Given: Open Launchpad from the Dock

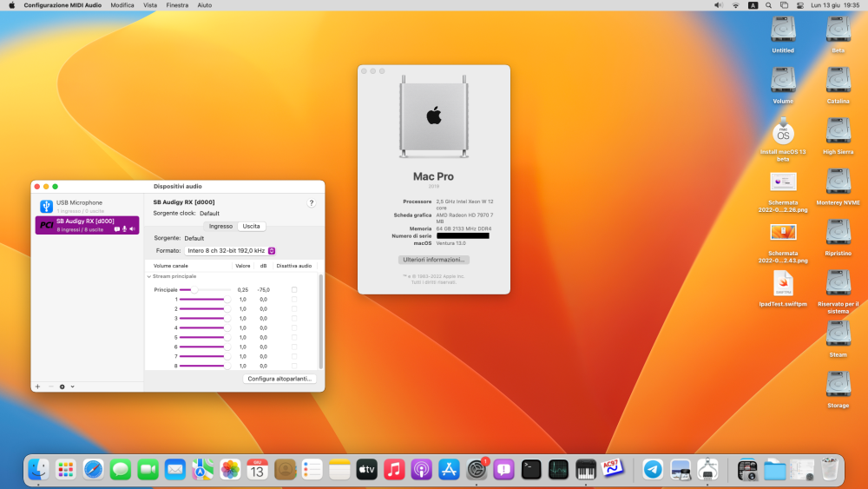Looking at the screenshot, I should (65, 470).
